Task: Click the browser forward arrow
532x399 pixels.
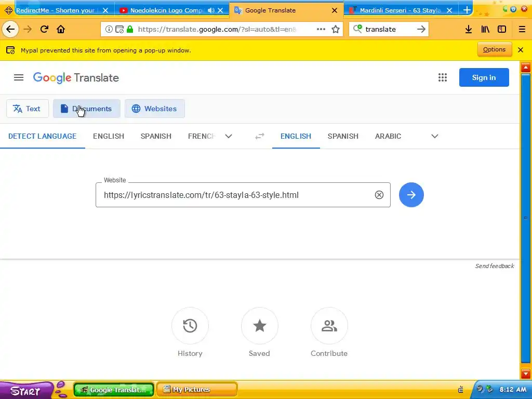Action: (28, 29)
